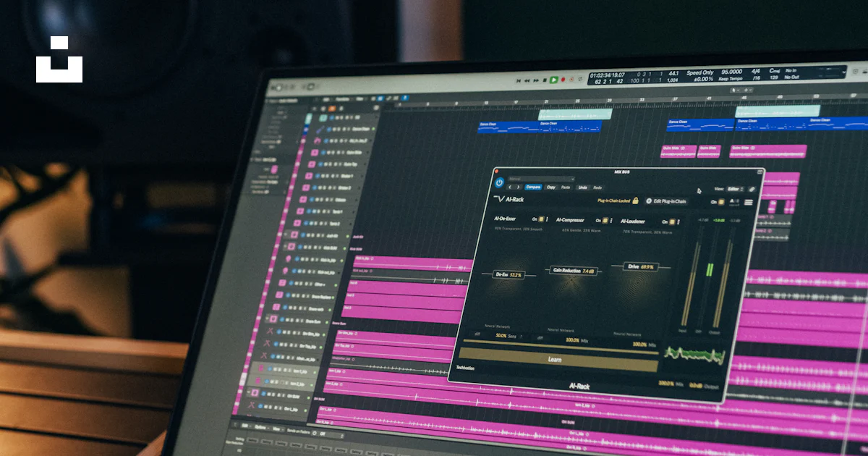Go to project beginning in transport
Image resolution: width=868 pixels, height=456 pixels.
pyautogui.click(x=519, y=80)
